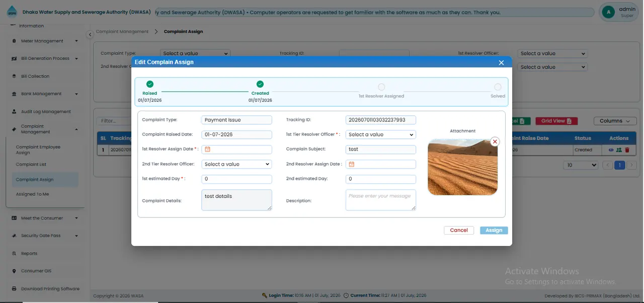Go to previous page arrow
This screenshot has width=644, height=303.
[x=608, y=165]
